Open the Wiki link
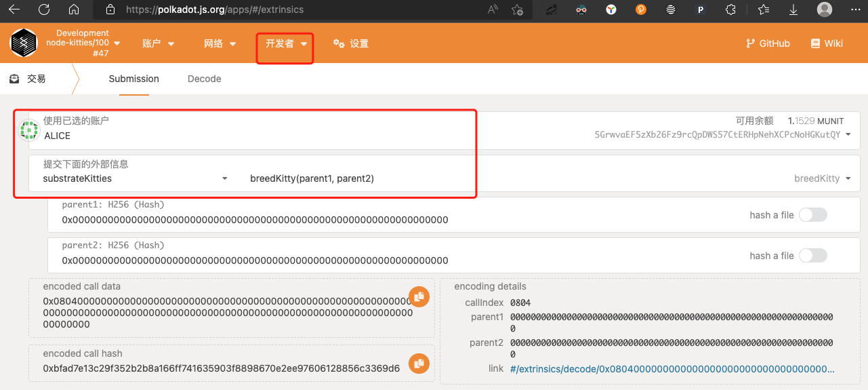This screenshot has height=390, width=868. click(827, 43)
